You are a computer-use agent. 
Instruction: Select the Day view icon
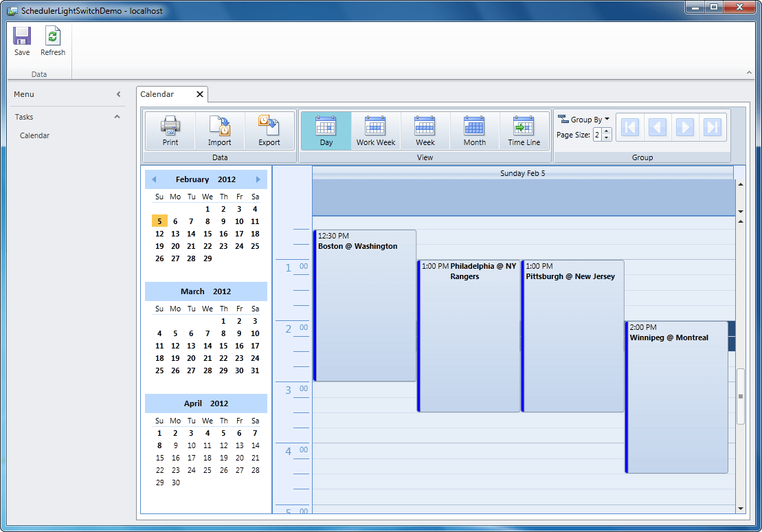pyautogui.click(x=326, y=131)
